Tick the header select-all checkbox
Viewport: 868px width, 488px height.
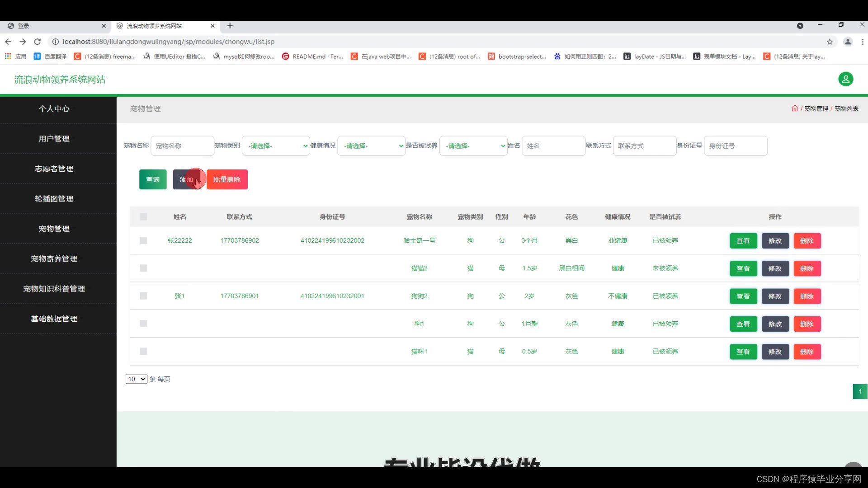143,217
